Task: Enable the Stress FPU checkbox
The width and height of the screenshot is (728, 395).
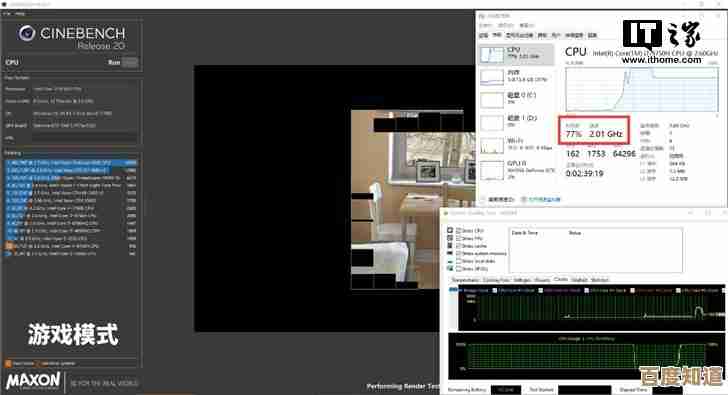Action: pyautogui.click(x=459, y=238)
